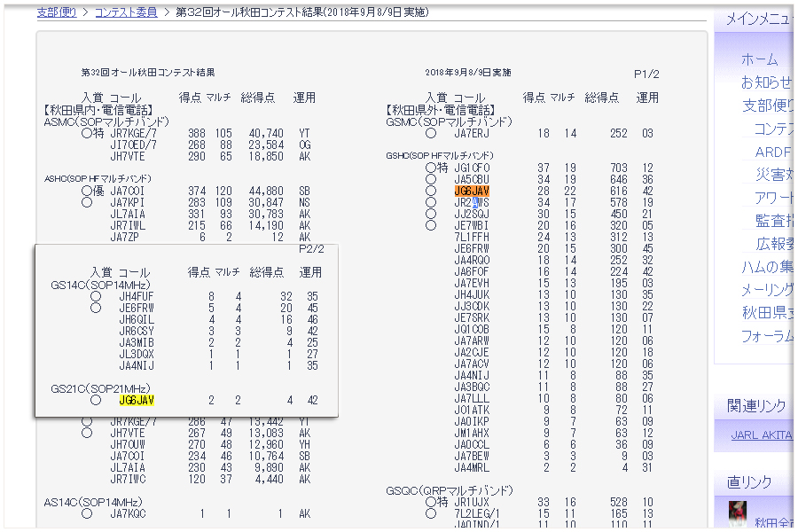Open お知らせ in the sidebar menu

pos(766,82)
